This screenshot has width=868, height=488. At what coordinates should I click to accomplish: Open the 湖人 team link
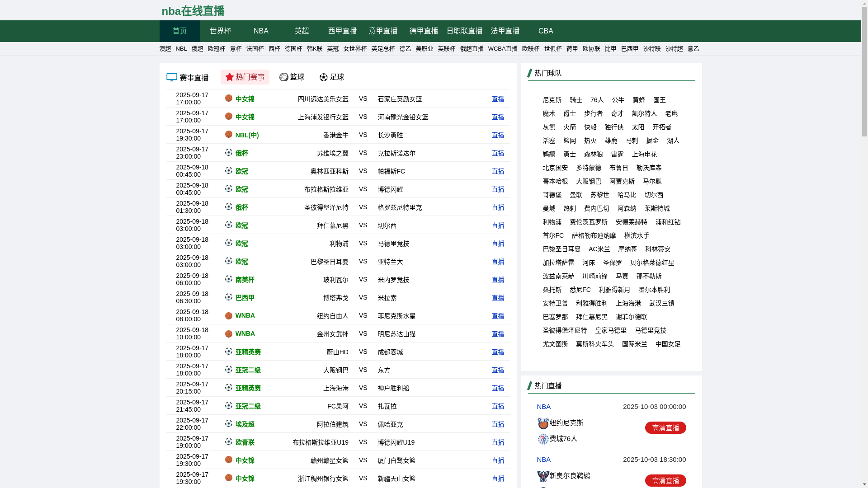pos(673,141)
